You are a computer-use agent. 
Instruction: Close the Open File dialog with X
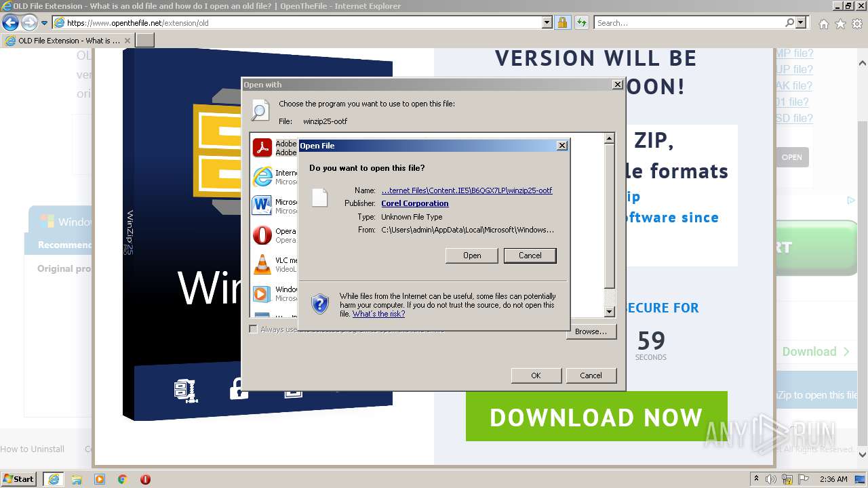tap(561, 146)
